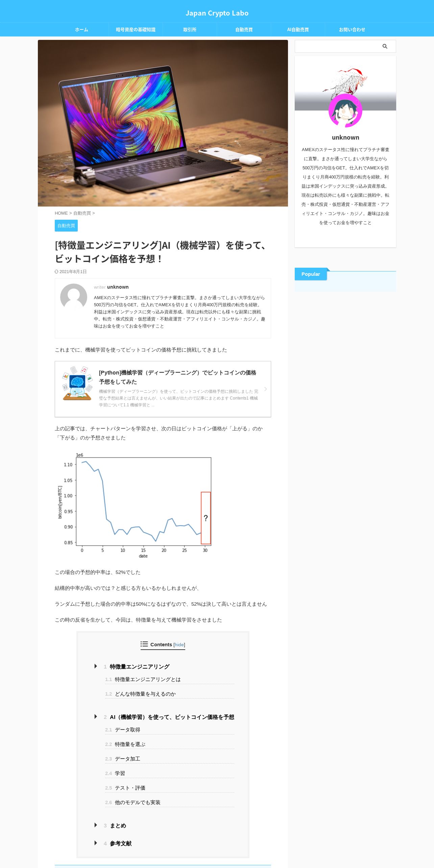Screen dimensions: 434x868
Task: Click the date 2021年8月1日
Action: pyautogui.click(x=73, y=272)
